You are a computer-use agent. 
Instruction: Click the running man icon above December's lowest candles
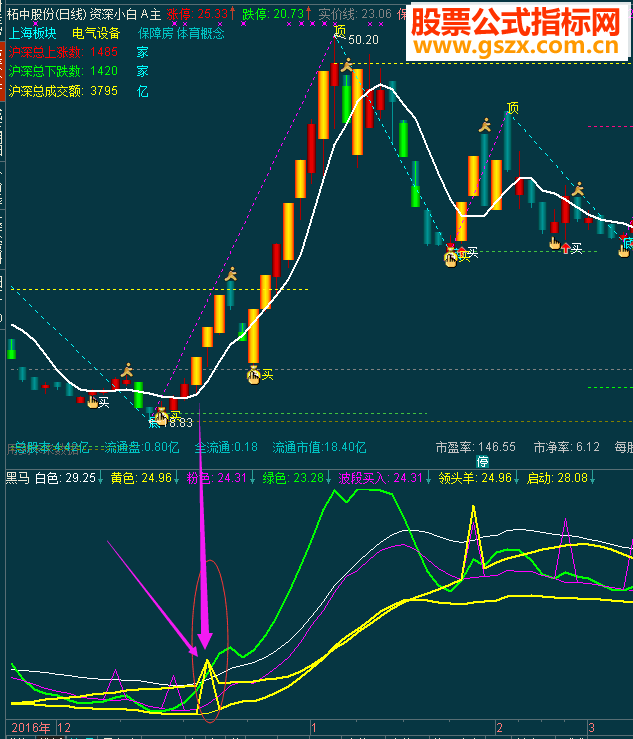[x=127, y=370]
